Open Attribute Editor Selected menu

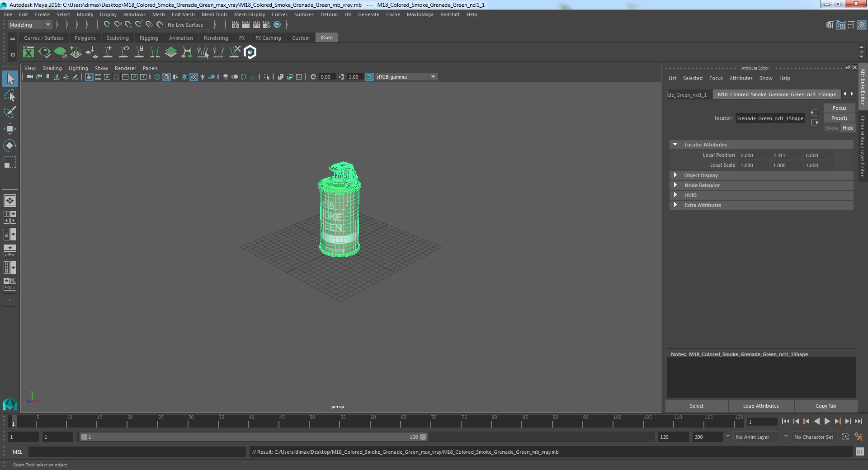tap(693, 78)
